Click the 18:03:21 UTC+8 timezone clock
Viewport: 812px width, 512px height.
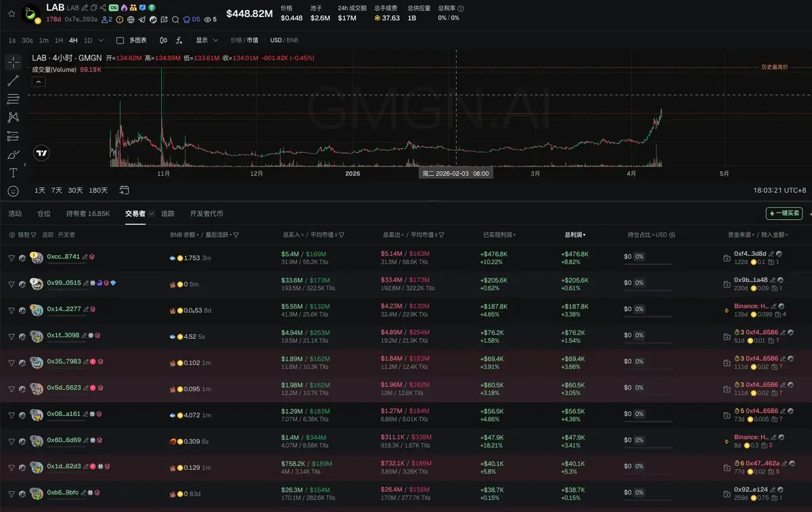tap(779, 191)
